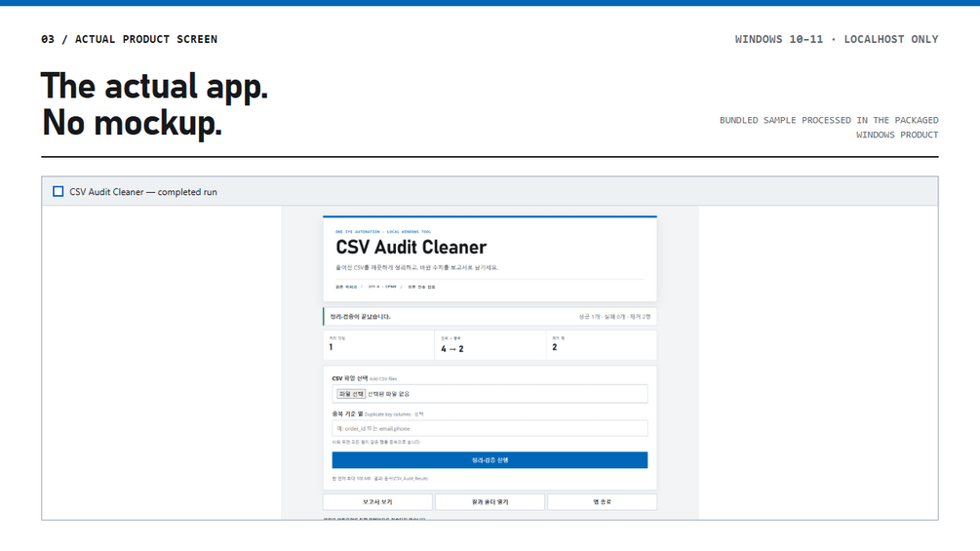980x551 pixels.
Task: Click the '03 / ACTUAL PRODUCT SCREEN' slide label
Action: click(x=130, y=39)
